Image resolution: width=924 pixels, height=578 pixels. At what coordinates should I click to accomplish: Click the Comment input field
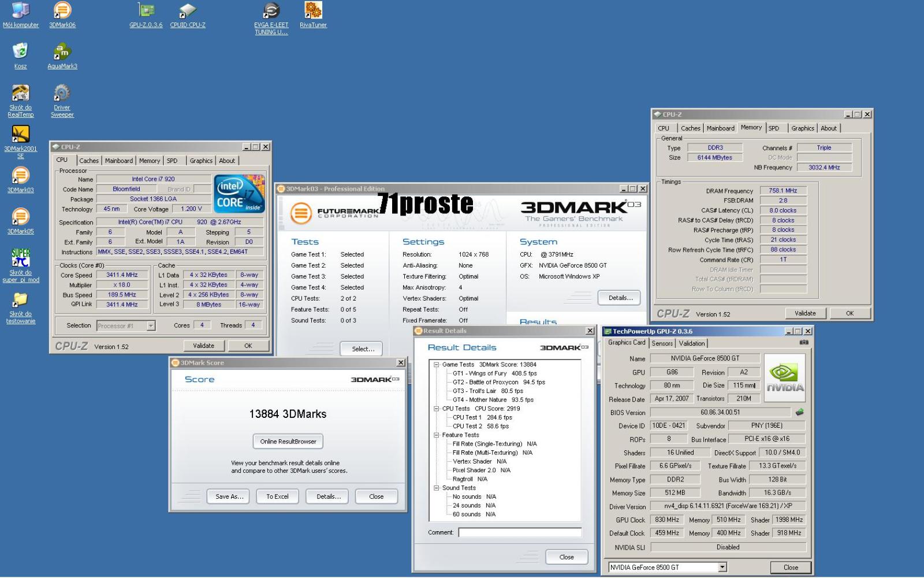pyautogui.click(x=520, y=532)
